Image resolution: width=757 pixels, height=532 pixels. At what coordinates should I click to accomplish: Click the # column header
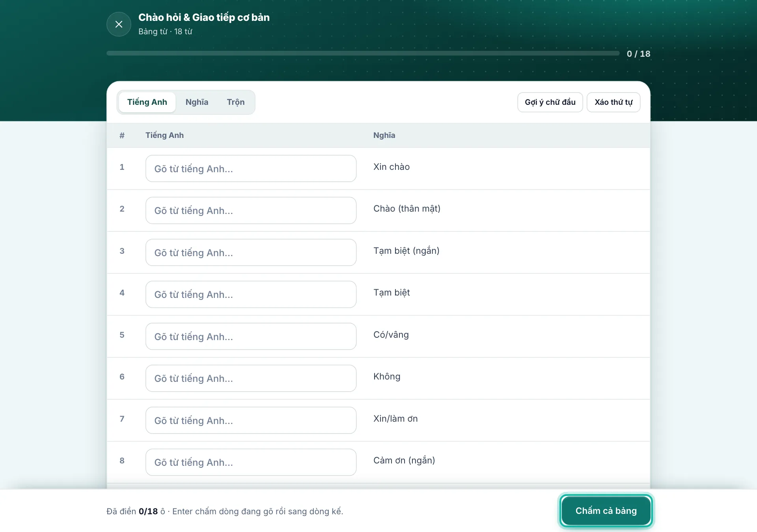click(122, 135)
